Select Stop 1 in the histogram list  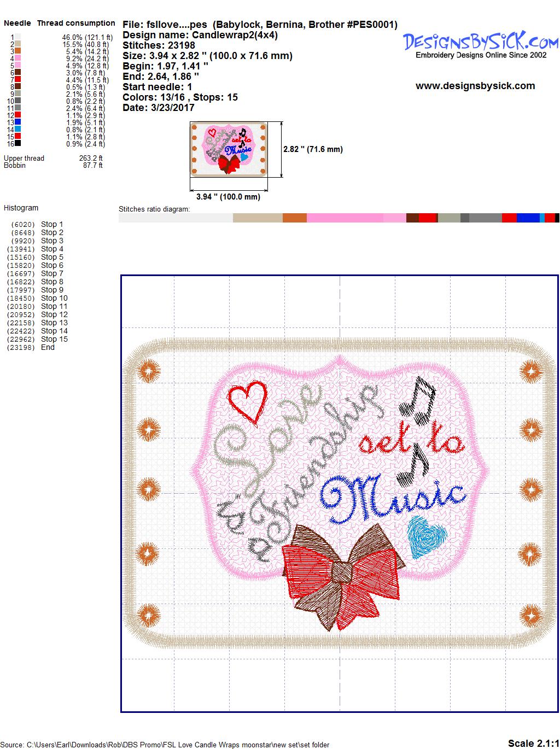point(52,224)
